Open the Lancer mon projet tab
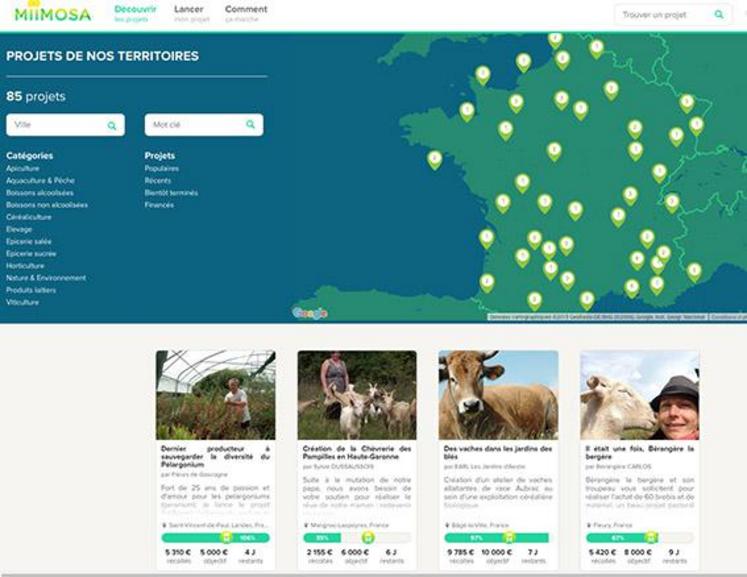Image resolution: width=747 pixels, height=577 pixels. click(x=188, y=14)
